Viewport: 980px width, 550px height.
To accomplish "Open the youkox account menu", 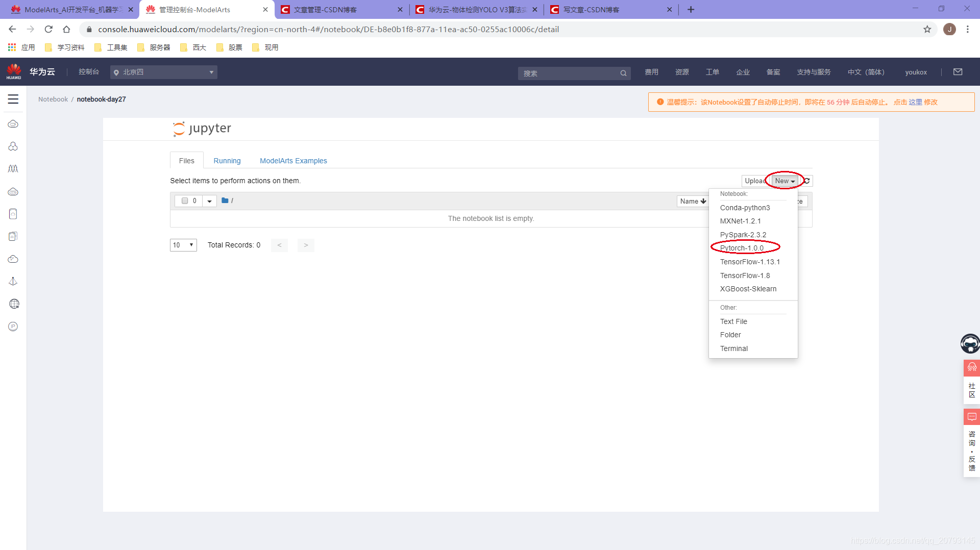I will point(916,72).
